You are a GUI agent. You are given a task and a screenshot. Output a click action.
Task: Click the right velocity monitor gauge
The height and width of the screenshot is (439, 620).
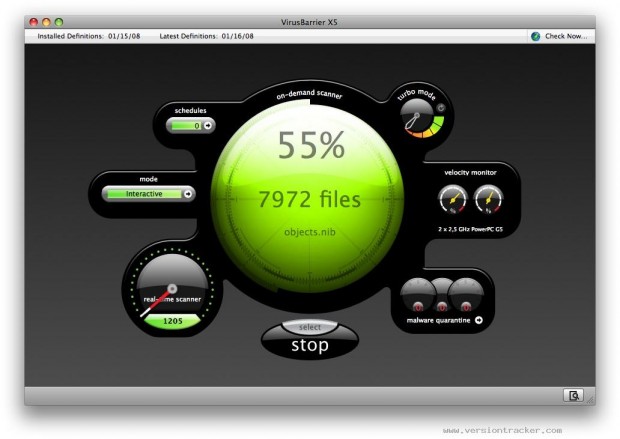pos(489,199)
